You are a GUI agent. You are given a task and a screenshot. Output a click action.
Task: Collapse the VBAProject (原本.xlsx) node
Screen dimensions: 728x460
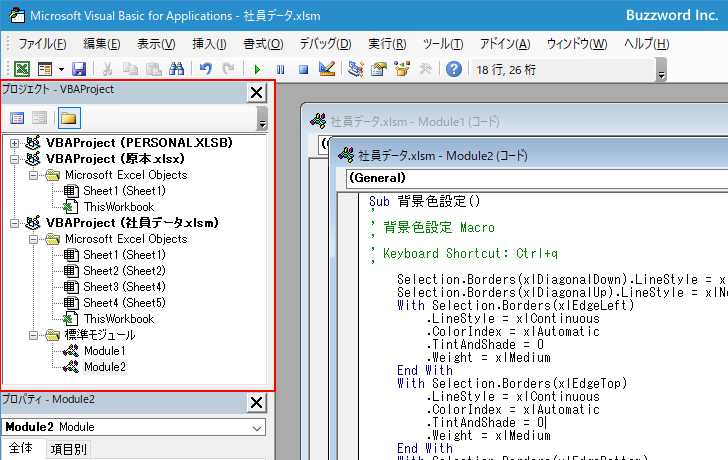14,159
